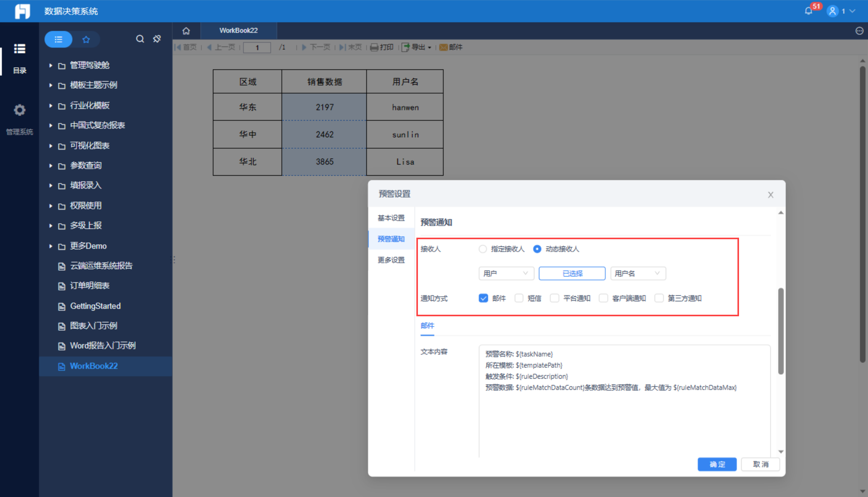The height and width of the screenshot is (497, 868).
Task: Click the notification bell icon
Action: click(809, 11)
